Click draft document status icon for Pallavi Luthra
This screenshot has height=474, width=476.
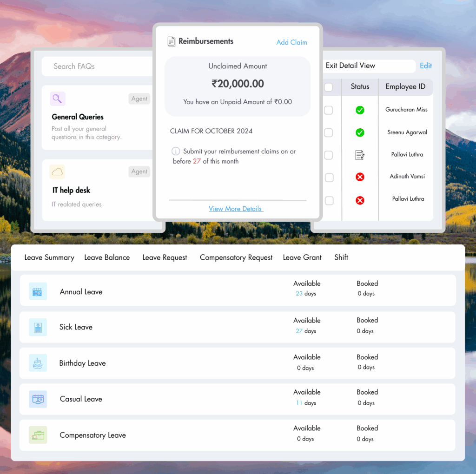pyautogui.click(x=360, y=155)
